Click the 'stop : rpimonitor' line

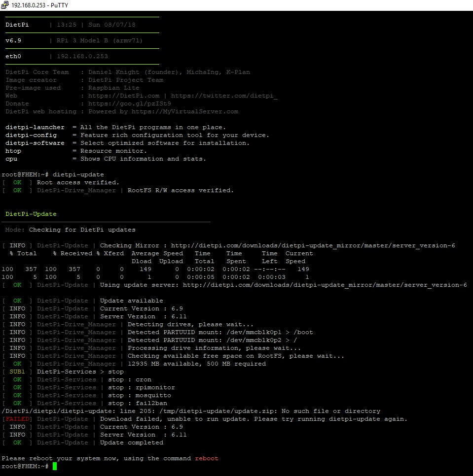coord(142,388)
